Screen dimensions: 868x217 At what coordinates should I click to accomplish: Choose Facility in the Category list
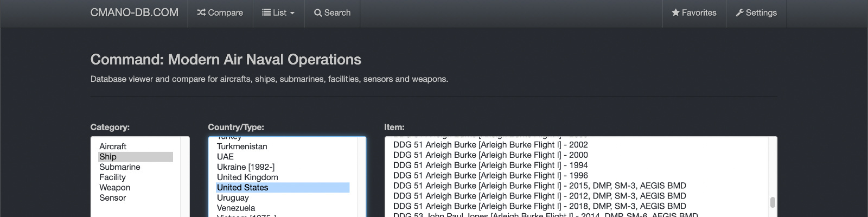pos(112,177)
